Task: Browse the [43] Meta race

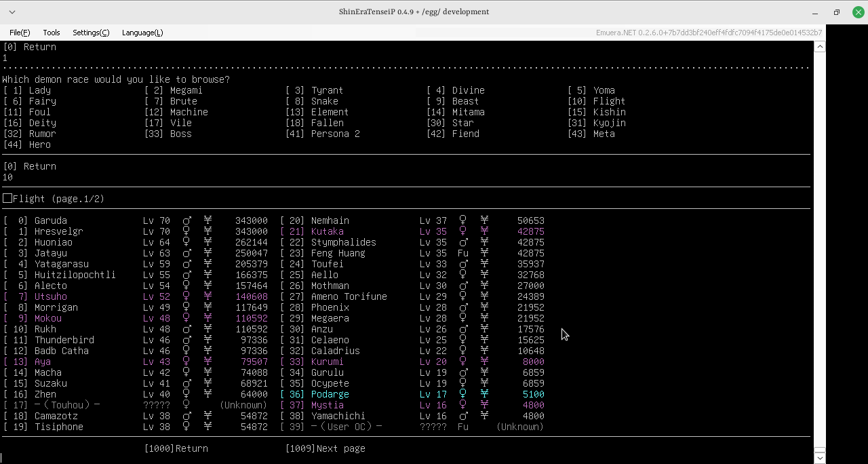Action: coord(591,134)
